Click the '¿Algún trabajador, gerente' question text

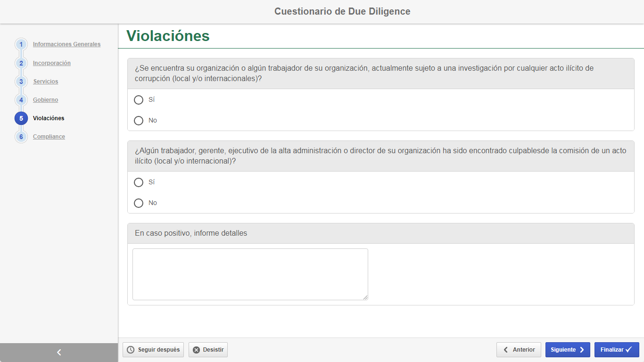(380, 156)
